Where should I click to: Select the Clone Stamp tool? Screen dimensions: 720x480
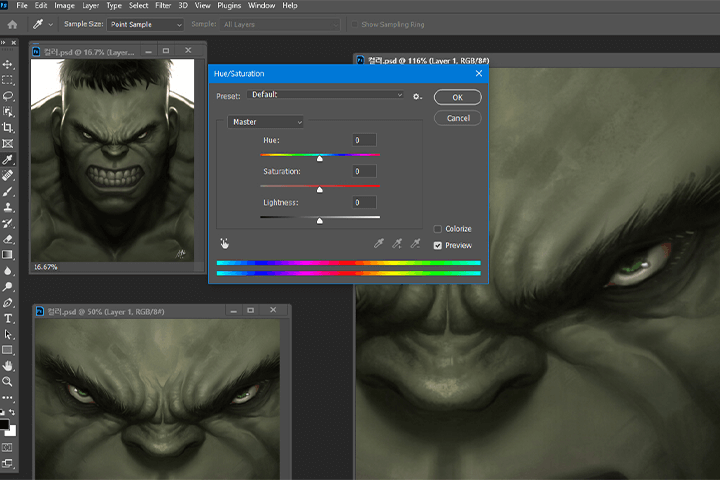[x=8, y=207]
